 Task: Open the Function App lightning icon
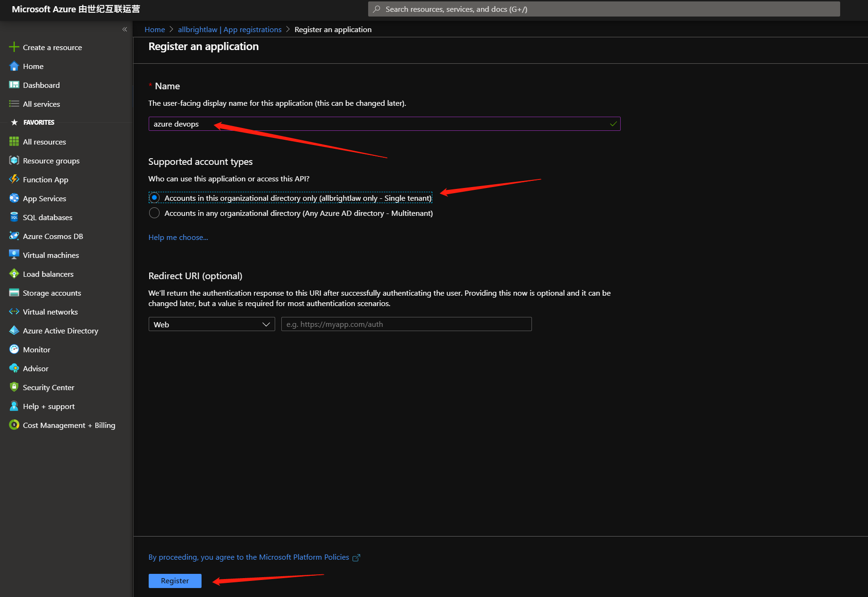(x=14, y=179)
